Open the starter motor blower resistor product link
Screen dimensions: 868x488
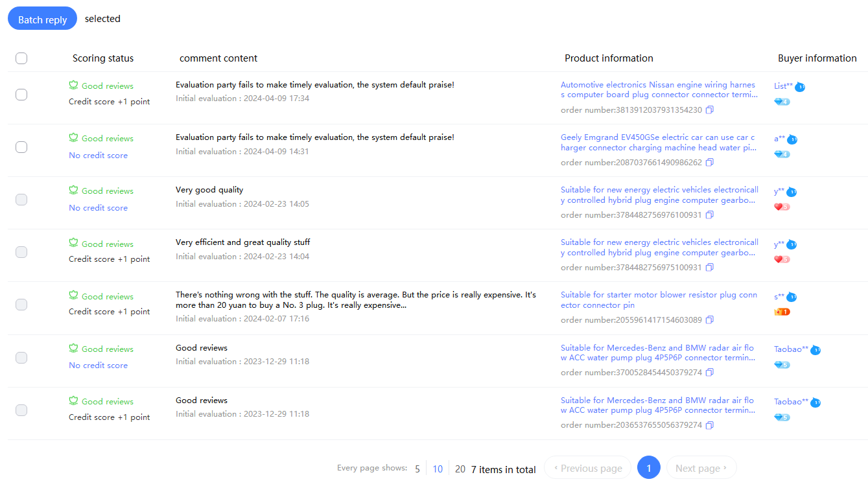pos(658,300)
